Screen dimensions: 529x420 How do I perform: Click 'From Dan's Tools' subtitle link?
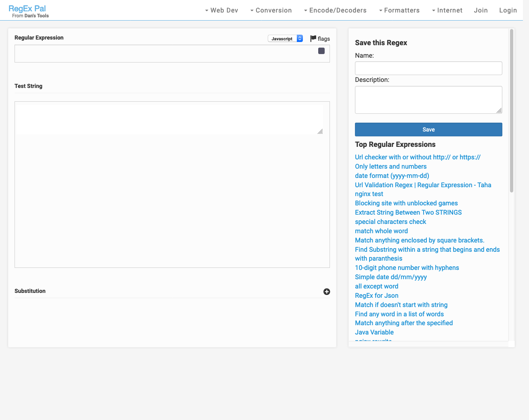click(x=30, y=16)
